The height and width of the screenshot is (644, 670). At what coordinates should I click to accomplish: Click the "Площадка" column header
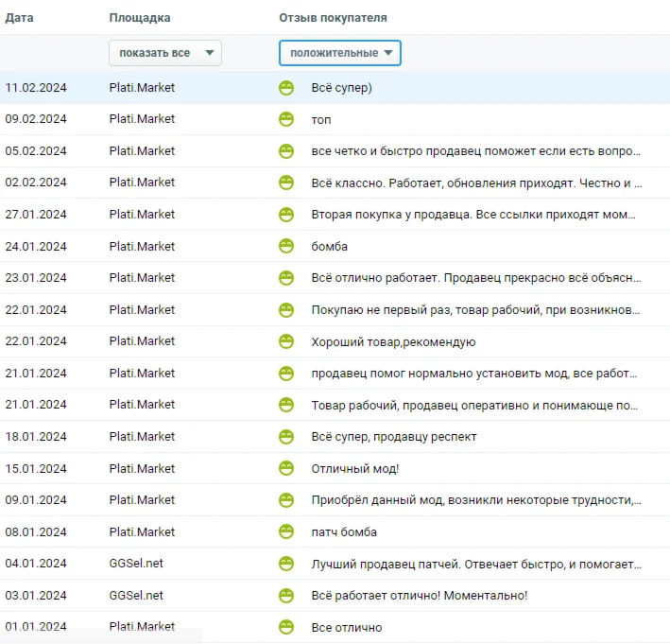[140, 18]
